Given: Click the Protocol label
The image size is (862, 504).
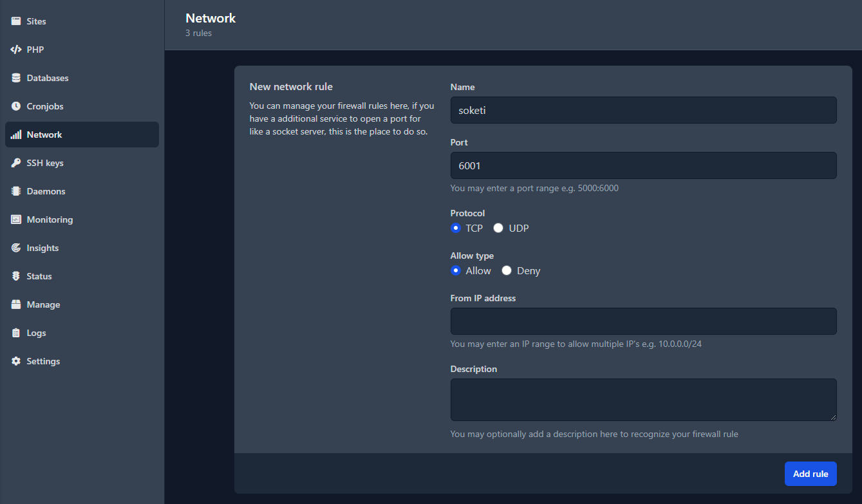Looking at the screenshot, I should [x=467, y=213].
